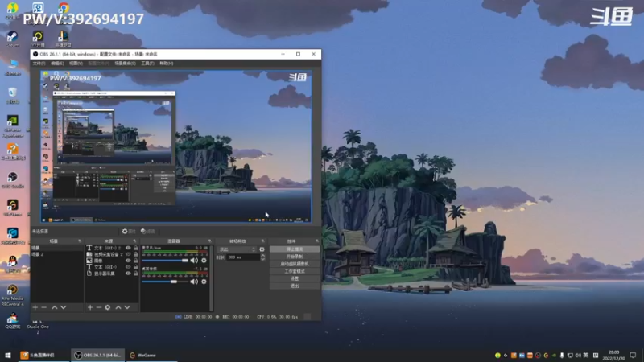This screenshot has height=362, width=644.
Task: Open 桌面音频 audio settings gear
Action: pos(204,282)
